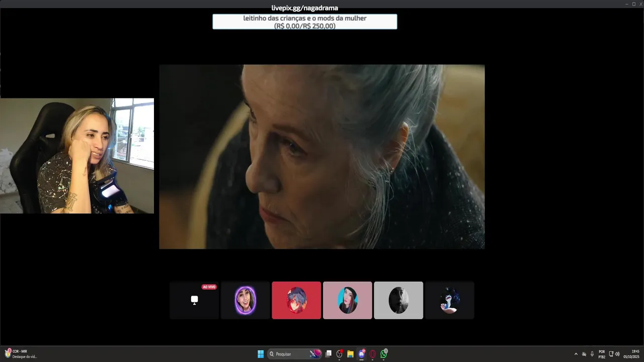This screenshot has height=362, width=644.
Task: Select the purple-ringed avatar participant tile
Action: tap(245, 300)
